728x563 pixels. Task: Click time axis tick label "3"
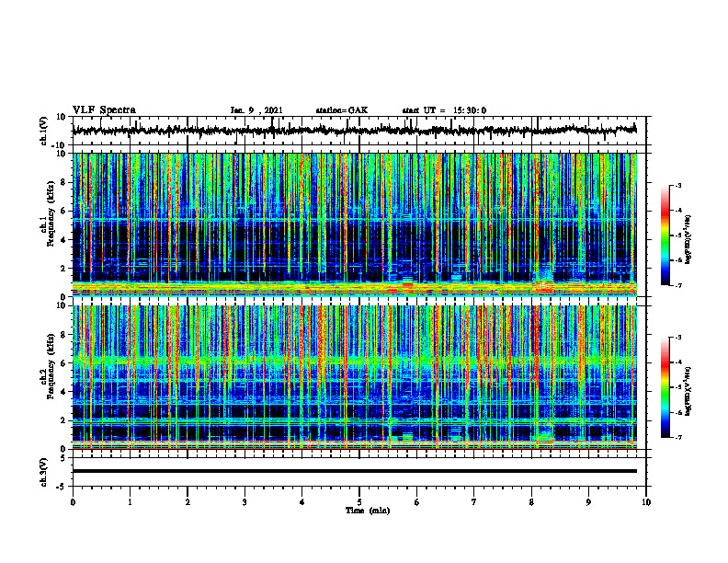245,502
